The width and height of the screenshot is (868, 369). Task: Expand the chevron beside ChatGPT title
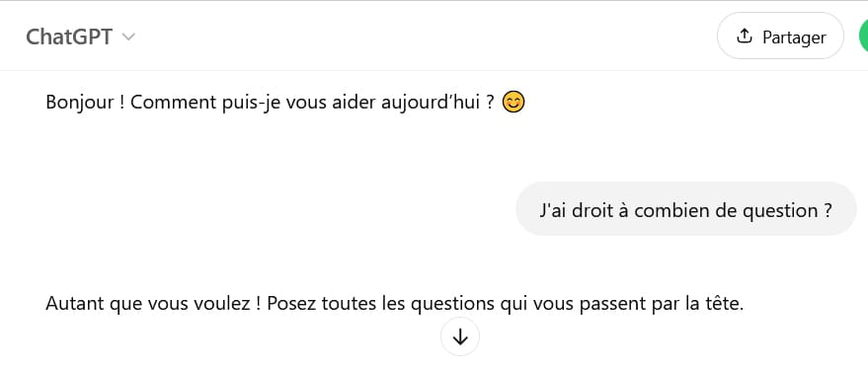(128, 37)
